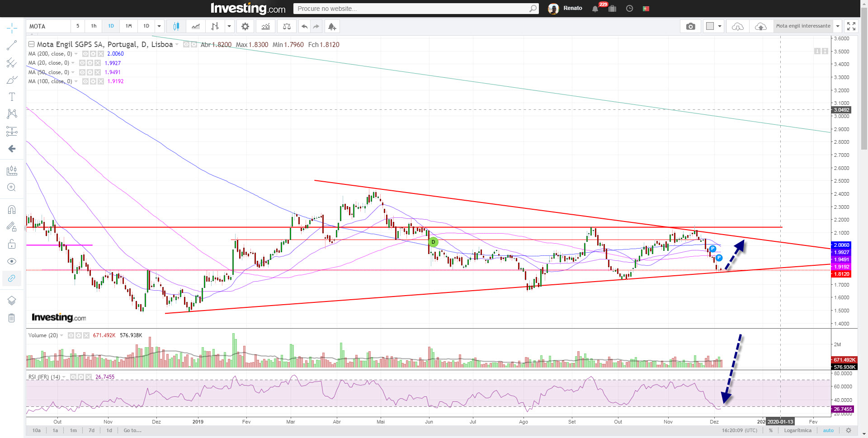Screen dimensions: 868x438
Task: Remove the RSI (IFR) indicator
Action: point(88,377)
